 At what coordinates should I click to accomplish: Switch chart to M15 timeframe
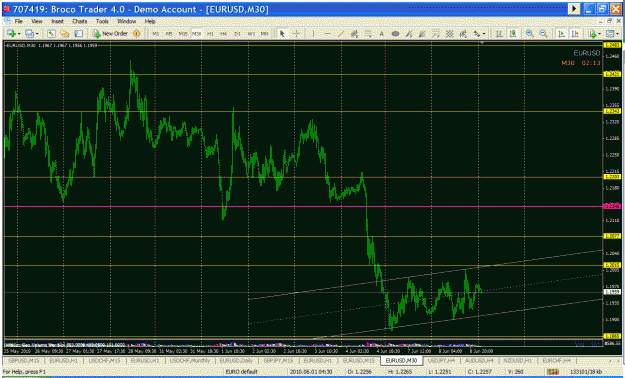click(183, 34)
